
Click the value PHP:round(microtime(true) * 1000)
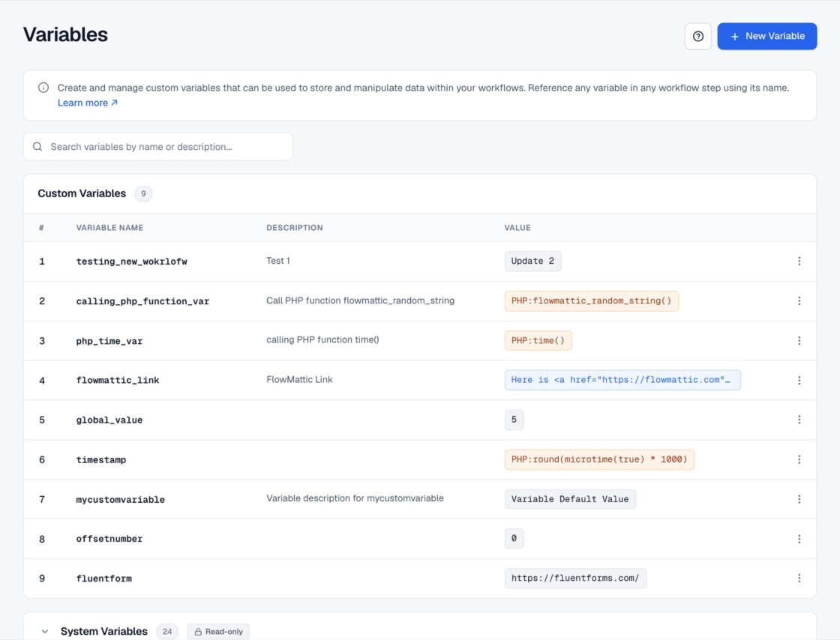[x=599, y=459]
